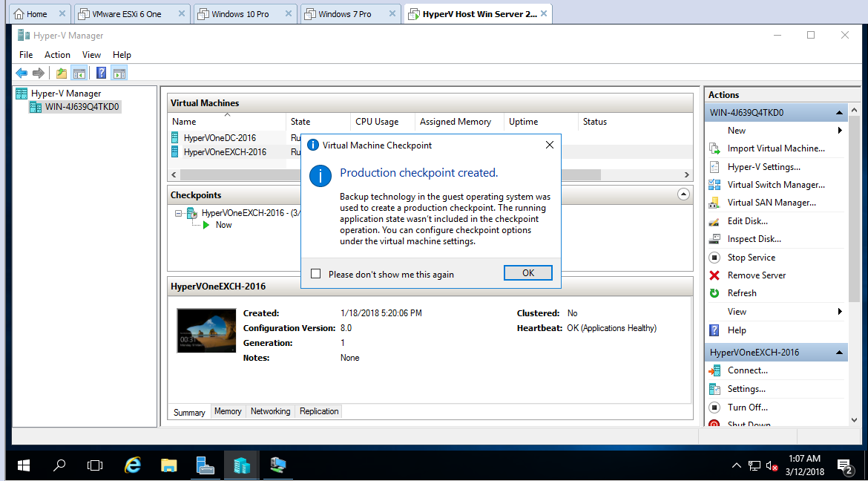Click Edit Disk action
Image resolution: width=868 pixels, height=481 pixels.
point(747,221)
